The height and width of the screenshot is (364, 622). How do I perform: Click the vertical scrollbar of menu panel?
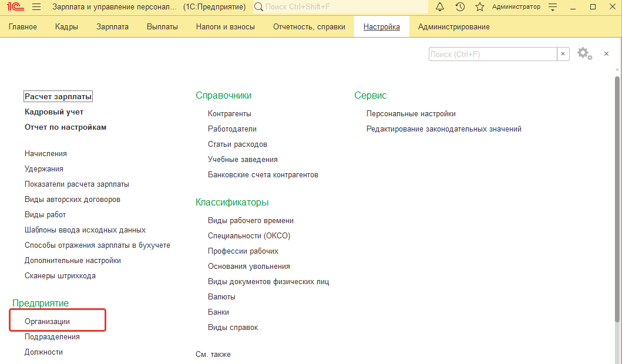pos(617,198)
